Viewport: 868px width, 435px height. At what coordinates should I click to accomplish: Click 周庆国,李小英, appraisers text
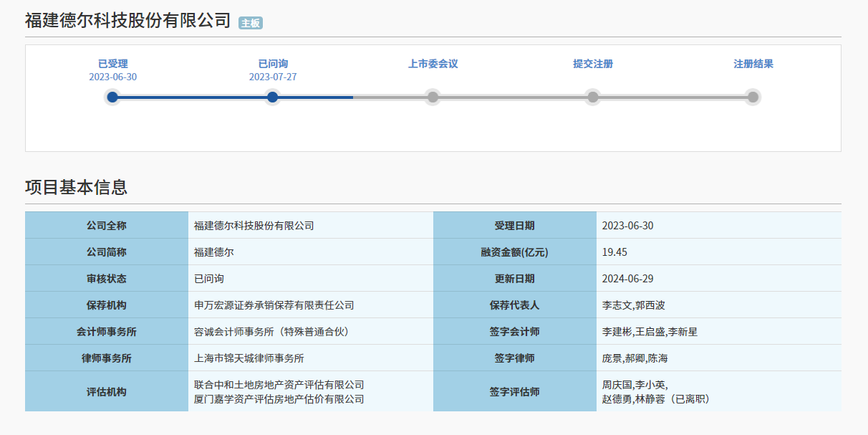tap(635, 385)
